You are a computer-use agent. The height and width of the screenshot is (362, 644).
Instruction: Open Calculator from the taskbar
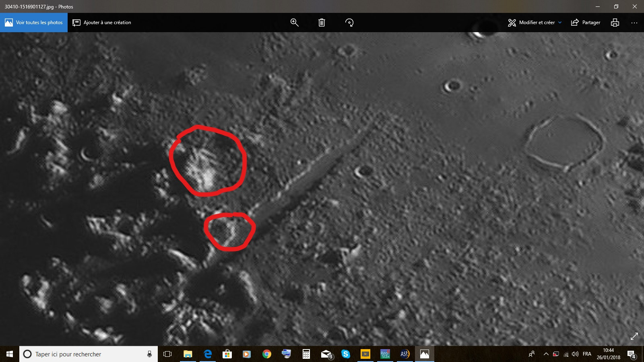306,354
